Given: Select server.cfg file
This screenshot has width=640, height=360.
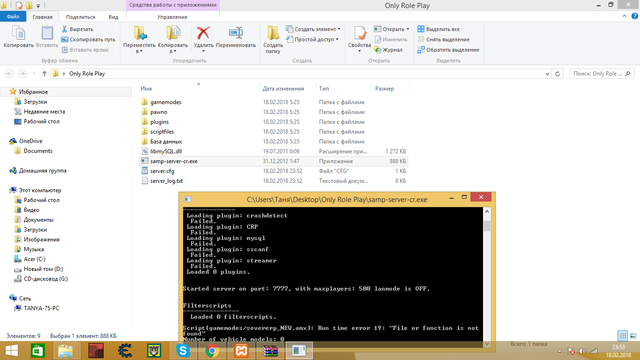Looking at the screenshot, I should pos(162,171).
